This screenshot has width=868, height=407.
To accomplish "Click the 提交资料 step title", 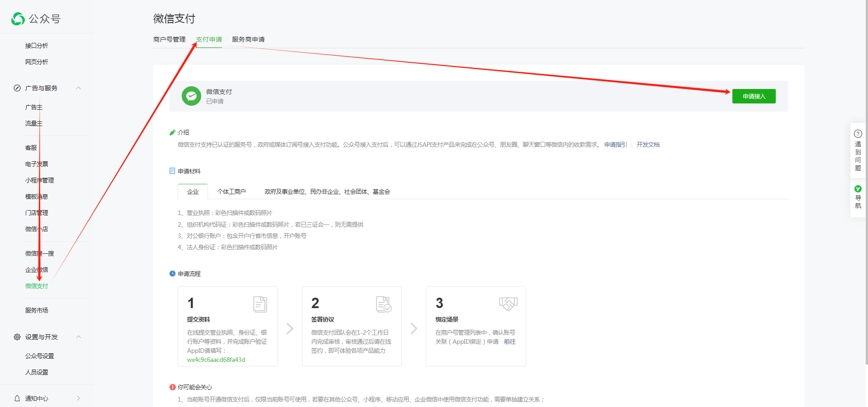I will point(198,319).
